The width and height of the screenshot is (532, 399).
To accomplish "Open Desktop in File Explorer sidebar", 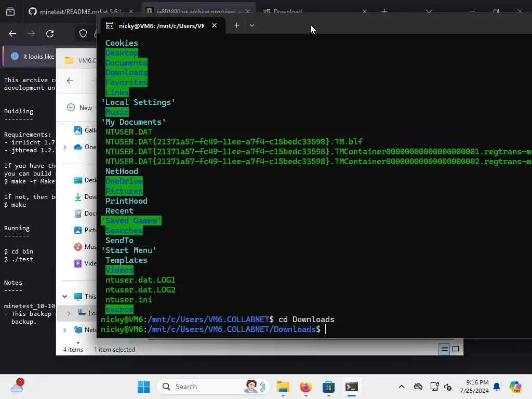I will [85, 180].
